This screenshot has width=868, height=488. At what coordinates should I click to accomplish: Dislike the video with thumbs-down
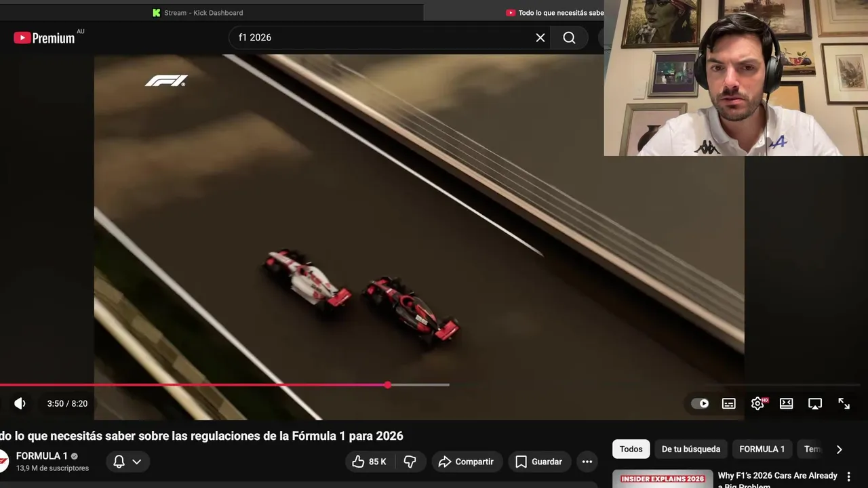pos(410,462)
